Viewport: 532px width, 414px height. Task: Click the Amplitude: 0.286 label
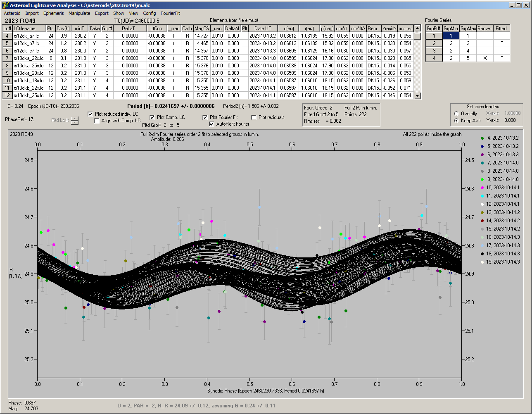168,139
